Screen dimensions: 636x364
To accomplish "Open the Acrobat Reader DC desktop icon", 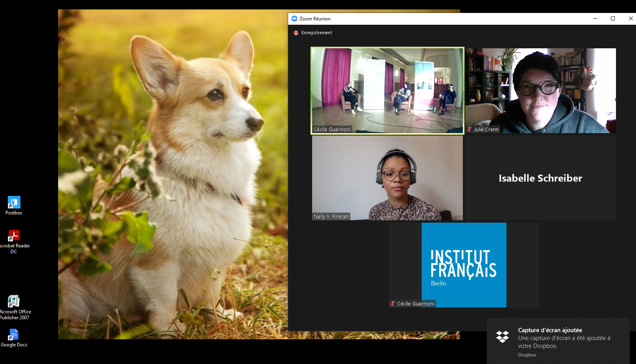I will [14, 236].
